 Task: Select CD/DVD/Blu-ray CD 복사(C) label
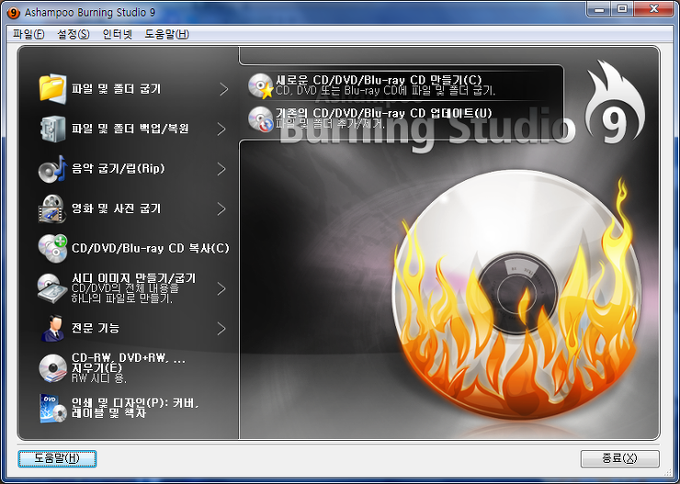150,248
